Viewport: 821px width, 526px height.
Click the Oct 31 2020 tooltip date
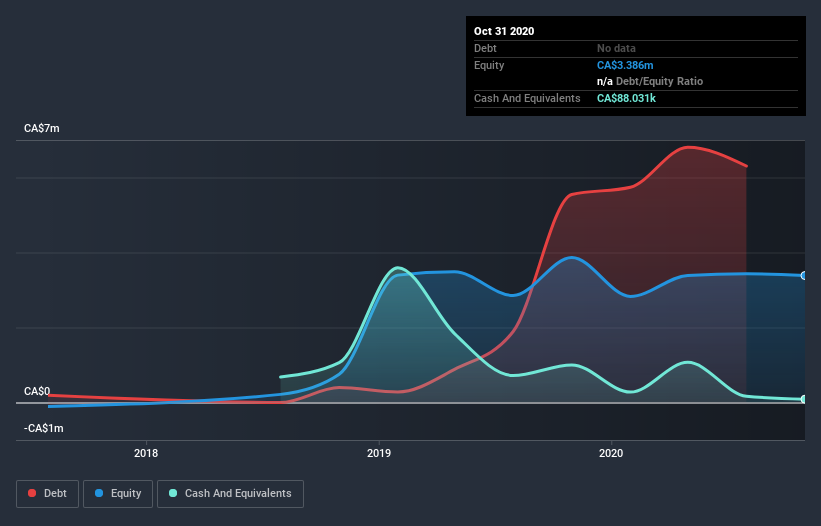pos(504,31)
